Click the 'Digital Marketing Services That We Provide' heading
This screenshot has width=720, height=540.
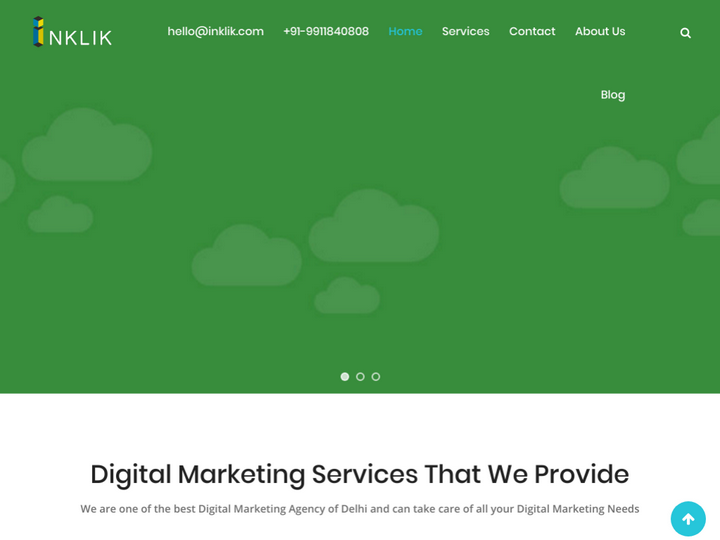click(x=360, y=474)
